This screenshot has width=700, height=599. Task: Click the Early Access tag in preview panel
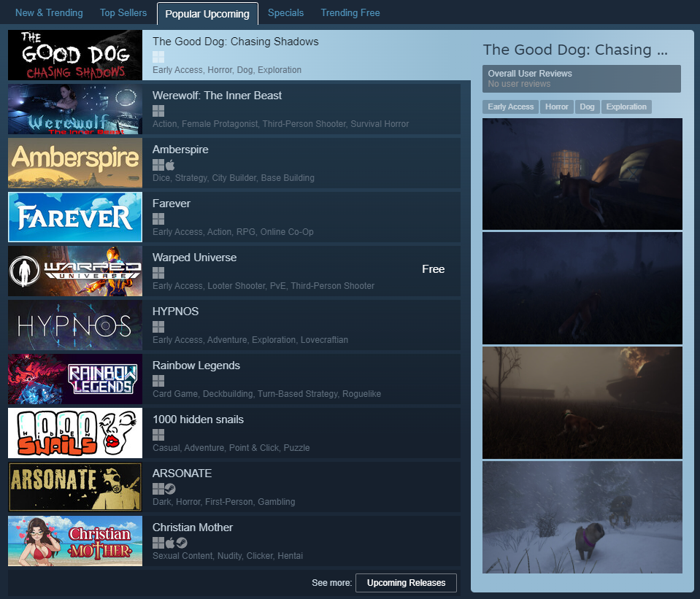point(510,107)
